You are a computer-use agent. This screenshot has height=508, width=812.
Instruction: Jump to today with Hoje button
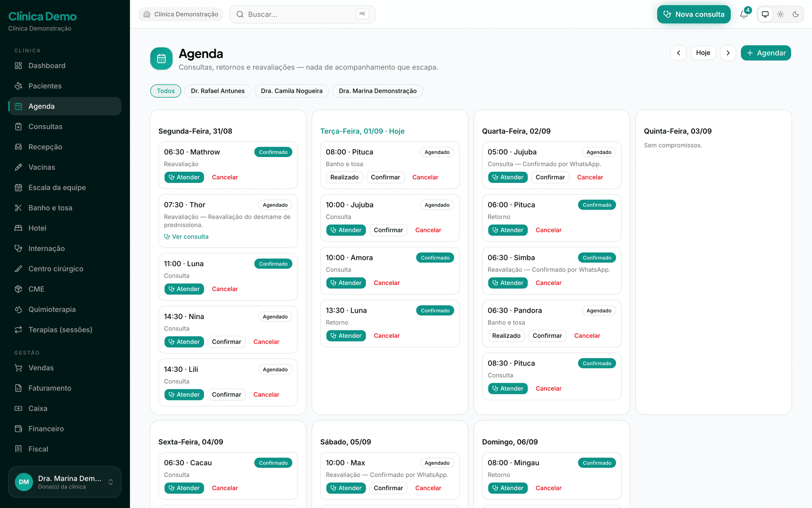click(703, 53)
